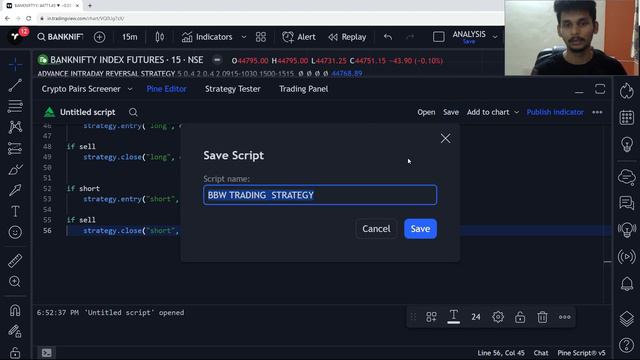Create an Alert from top toolbar

click(299, 37)
